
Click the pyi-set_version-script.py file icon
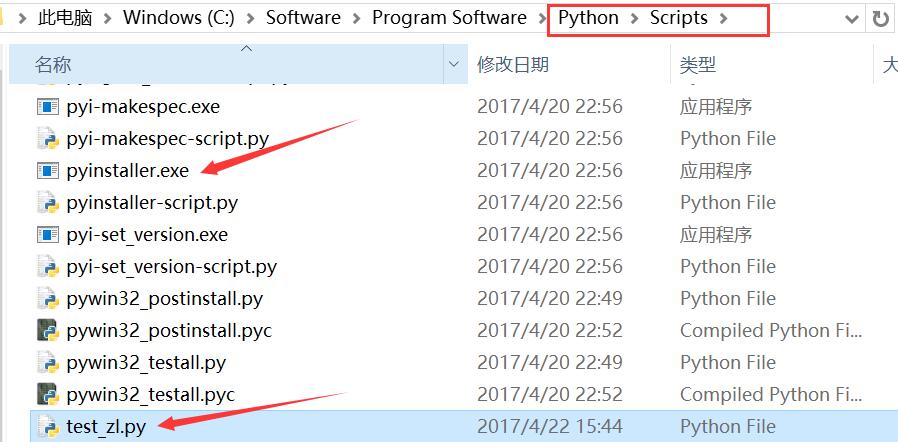(48, 267)
